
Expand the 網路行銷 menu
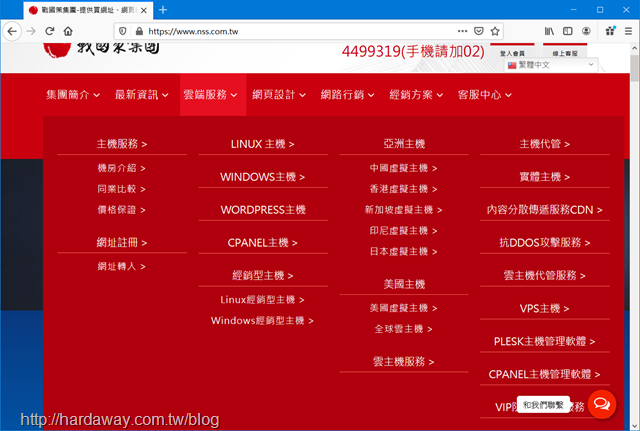click(x=347, y=95)
